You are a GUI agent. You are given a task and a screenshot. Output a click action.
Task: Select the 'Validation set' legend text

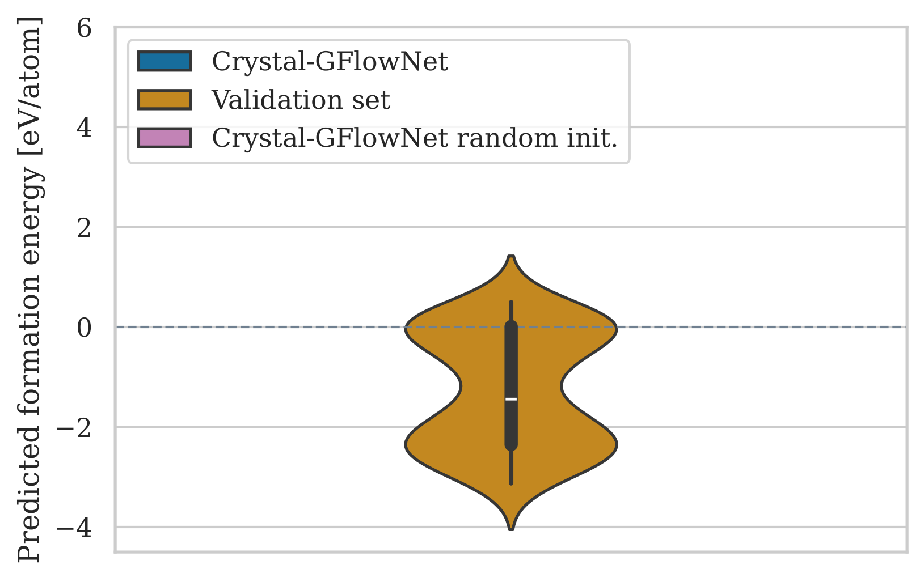pos(301,100)
